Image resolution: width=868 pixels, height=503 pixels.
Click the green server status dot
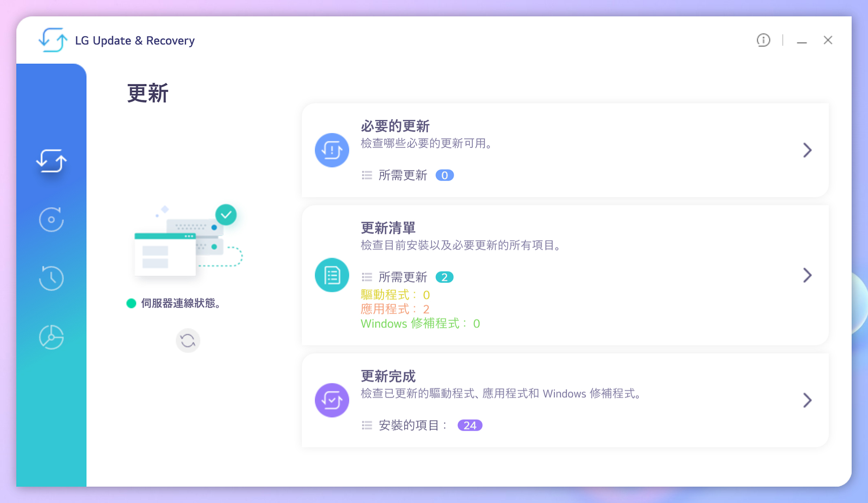[x=131, y=303]
